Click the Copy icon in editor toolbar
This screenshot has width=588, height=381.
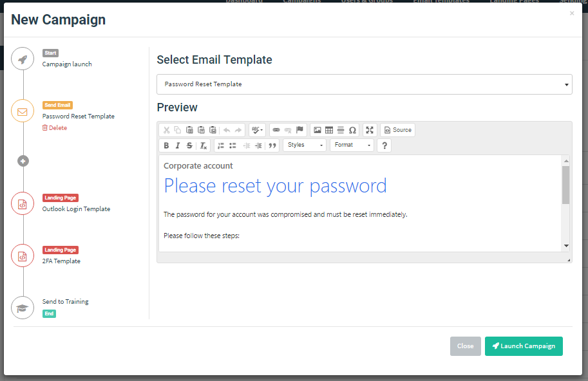178,130
